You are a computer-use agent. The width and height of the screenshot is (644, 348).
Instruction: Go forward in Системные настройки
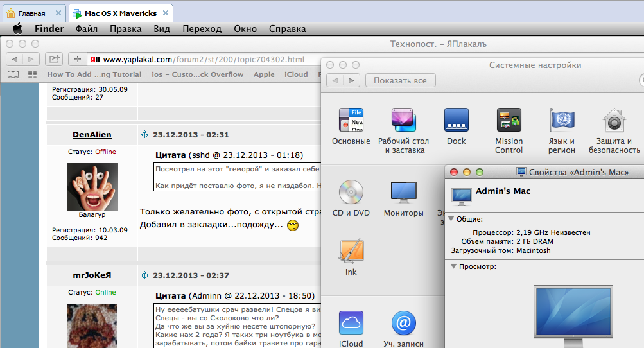click(351, 80)
